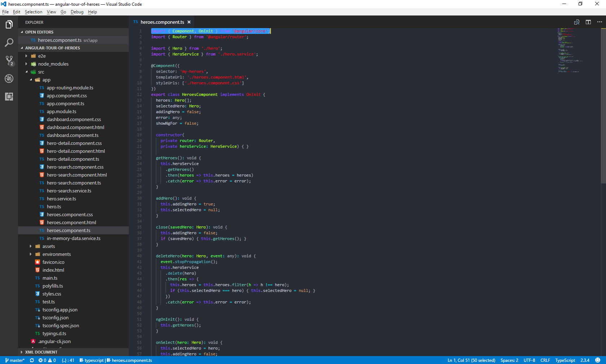Open the Debug view in activity bar

click(9, 79)
